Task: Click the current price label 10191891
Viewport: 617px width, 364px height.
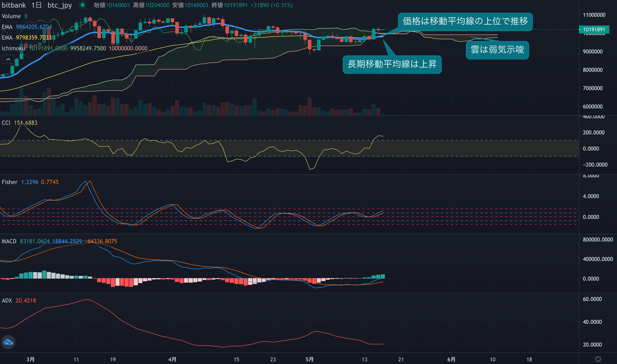Action: click(594, 30)
